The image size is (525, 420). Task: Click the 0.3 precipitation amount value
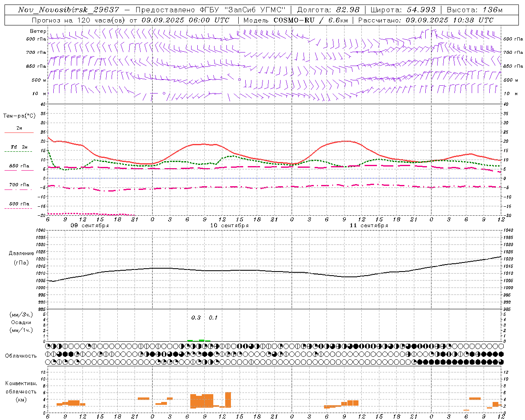click(x=196, y=317)
